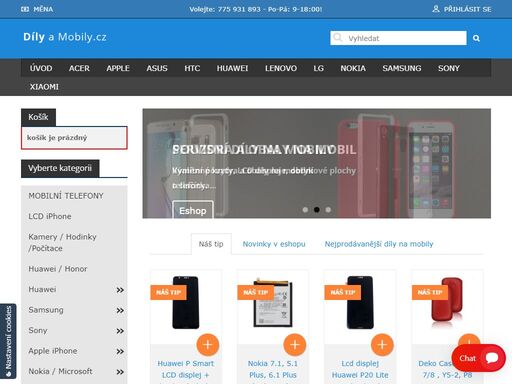Open the SAMSUNG menu item
Screen dimensions: 512x384
tap(402, 68)
